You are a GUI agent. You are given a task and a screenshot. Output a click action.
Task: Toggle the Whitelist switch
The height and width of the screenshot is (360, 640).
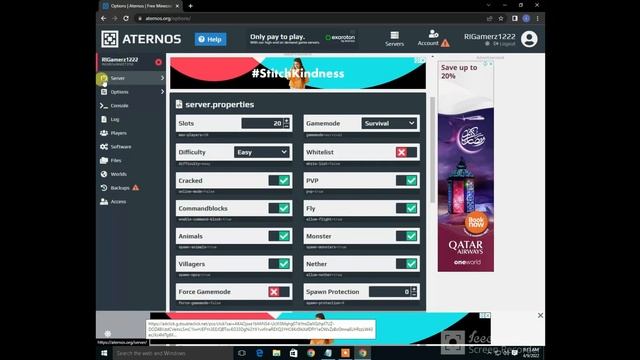click(x=406, y=152)
